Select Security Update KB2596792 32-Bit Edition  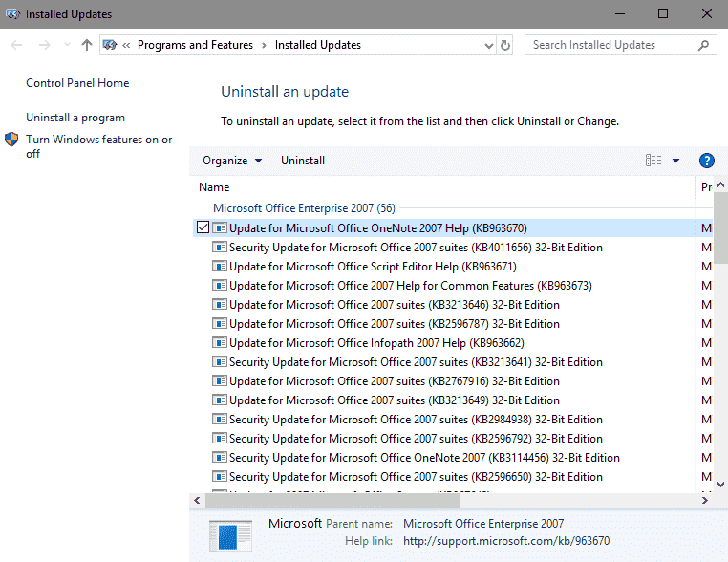tap(416, 439)
